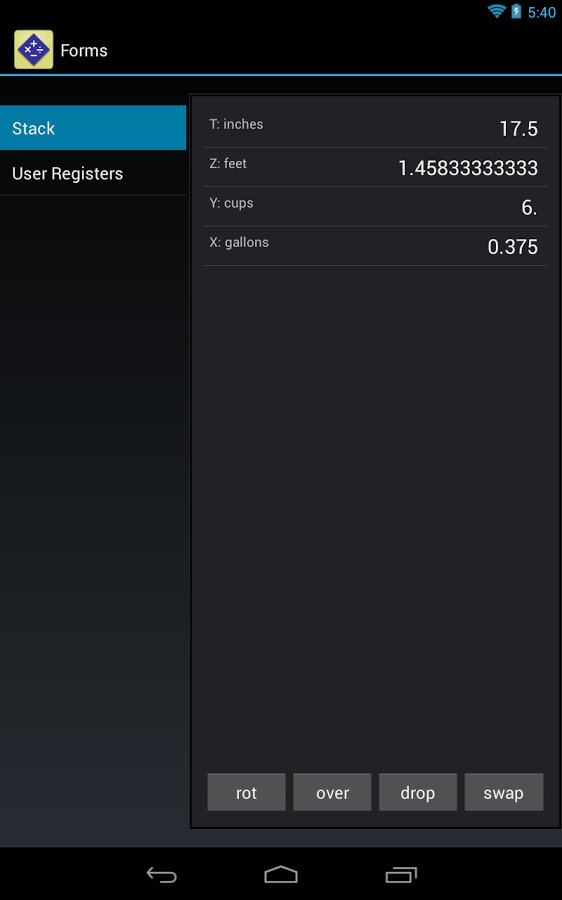Select the Y: cups stack row
Screen dimensions: 562x900
376,207
